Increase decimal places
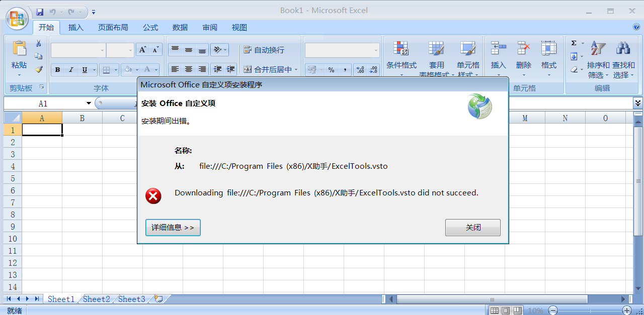Screen dimensions: 644x315 coord(360,70)
